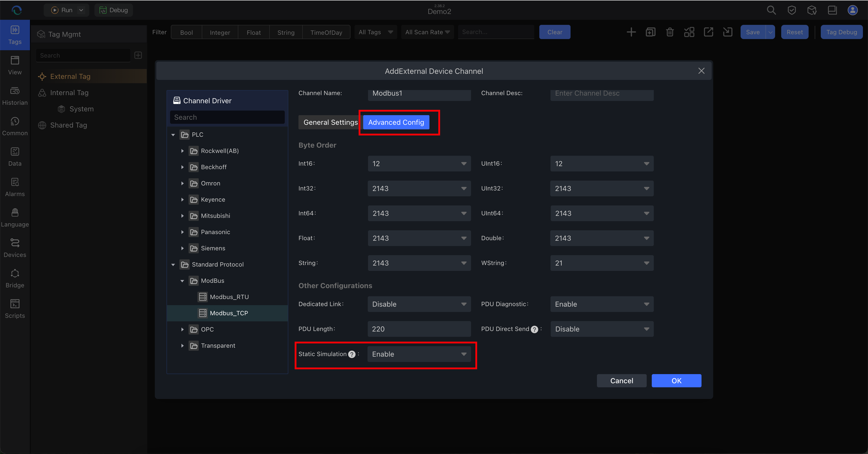Expand the Rockwell(AB) driver folder
The image size is (868, 454).
click(x=182, y=151)
